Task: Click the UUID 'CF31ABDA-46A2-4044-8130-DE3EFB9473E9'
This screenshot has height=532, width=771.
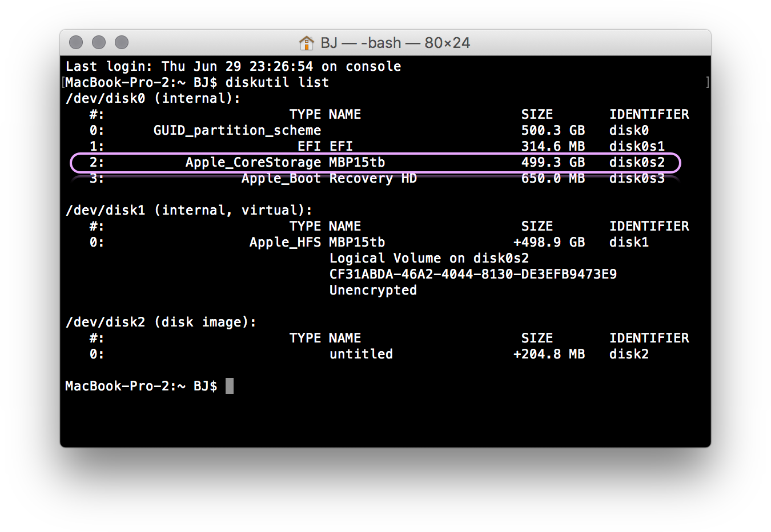Action: pos(473,274)
